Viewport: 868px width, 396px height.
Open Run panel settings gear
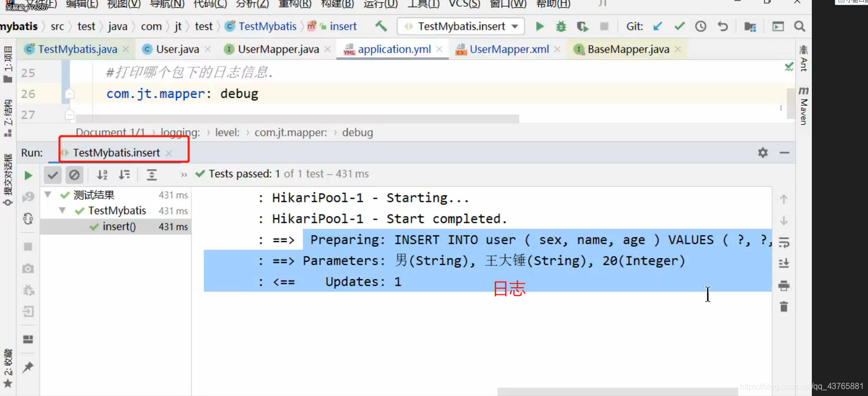763,152
